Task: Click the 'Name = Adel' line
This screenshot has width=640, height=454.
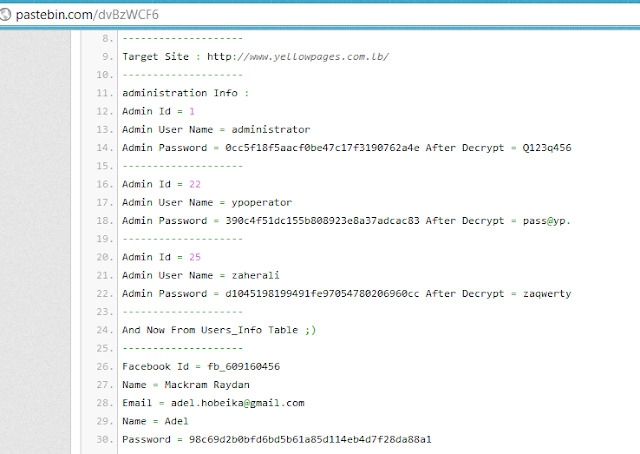Action: click(x=155, y=421)
